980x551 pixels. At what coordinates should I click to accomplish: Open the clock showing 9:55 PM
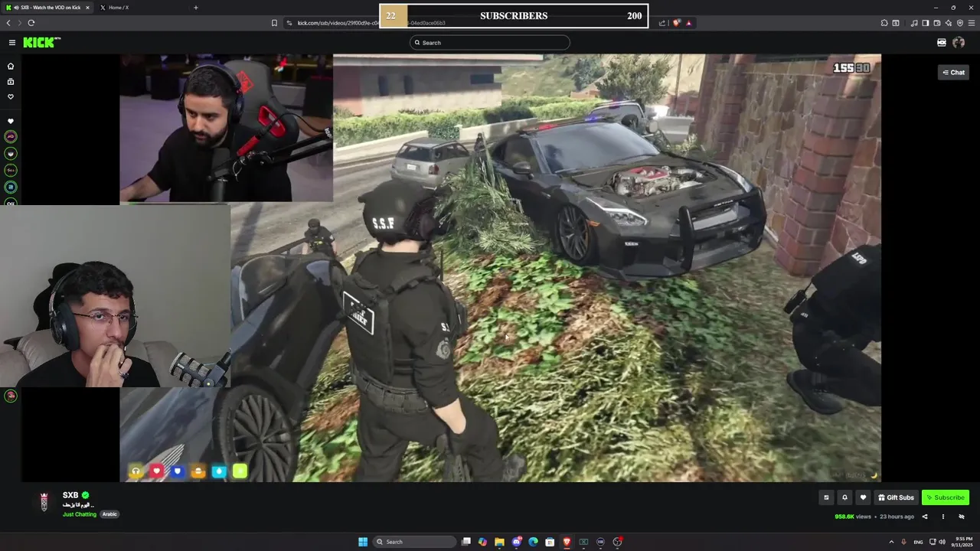(962, 542)
